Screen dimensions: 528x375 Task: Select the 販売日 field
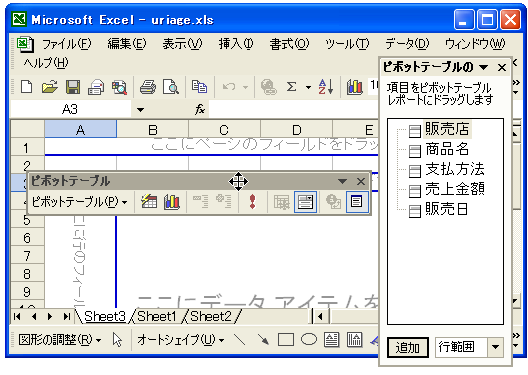[x=447, y=209]
